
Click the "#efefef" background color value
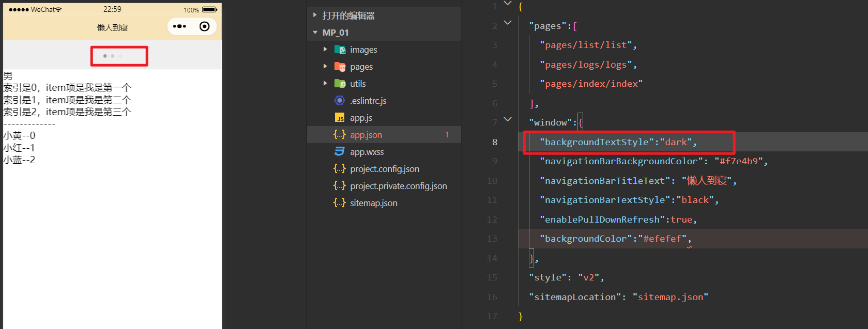tap(662, 239)
